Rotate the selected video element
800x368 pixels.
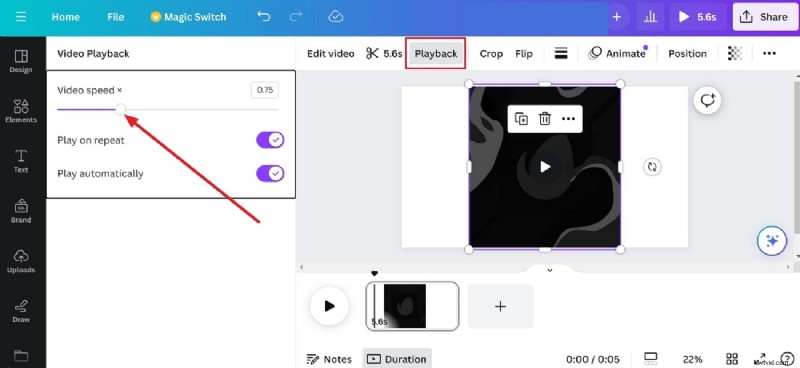click(652, 167)
